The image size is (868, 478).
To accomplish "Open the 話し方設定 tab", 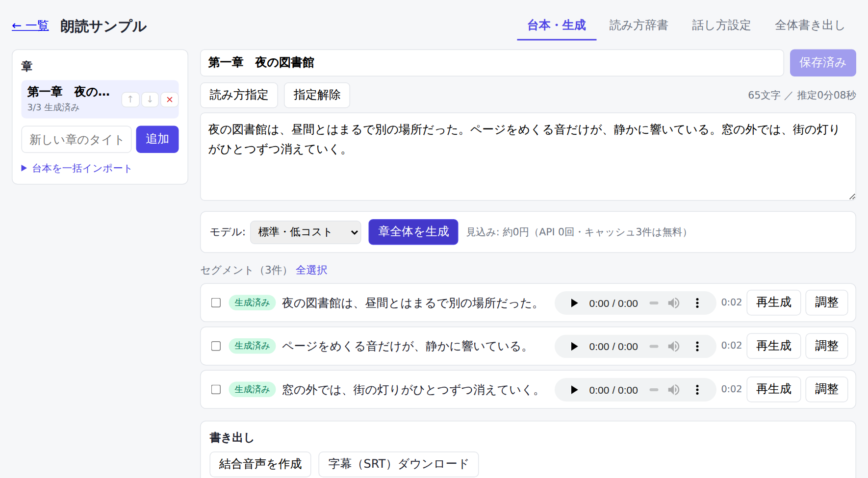I will (x=721, y=25).
